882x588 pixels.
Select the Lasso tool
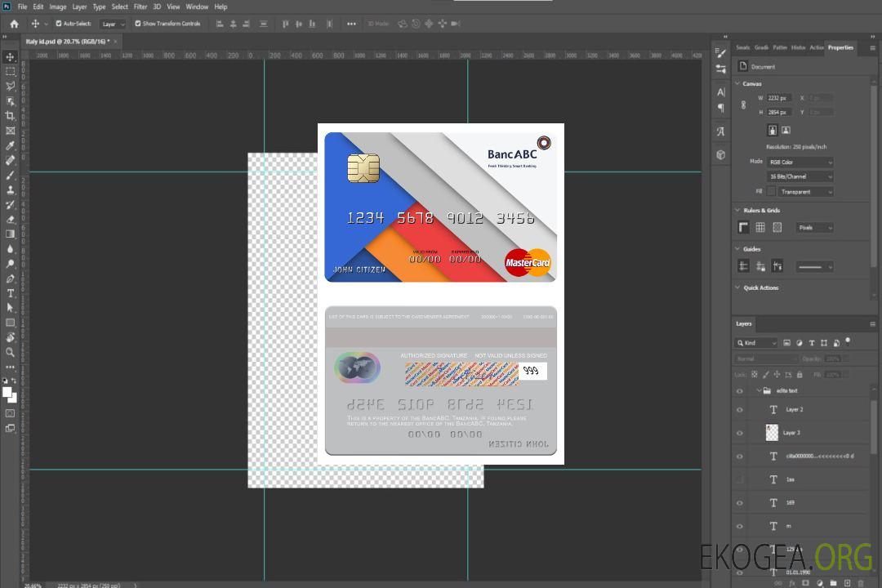pos(10,86)
